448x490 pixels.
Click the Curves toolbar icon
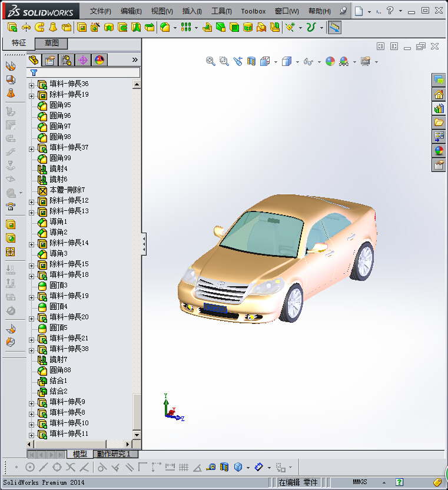(311, 28)
